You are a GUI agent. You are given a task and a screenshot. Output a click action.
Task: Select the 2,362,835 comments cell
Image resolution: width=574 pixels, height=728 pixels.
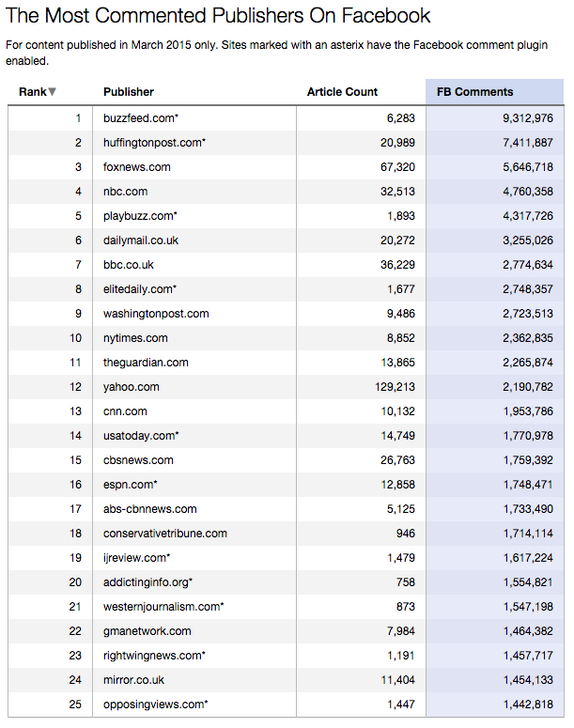pos(528,338)
